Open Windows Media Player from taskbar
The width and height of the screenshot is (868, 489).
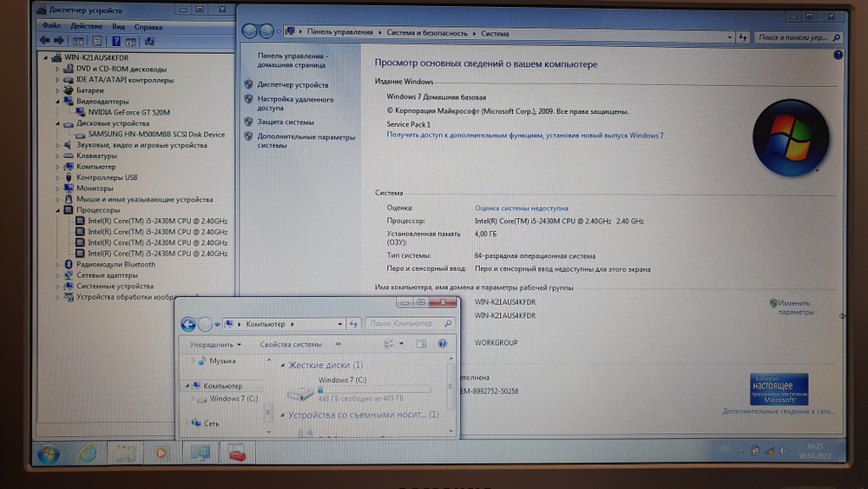(161, 453)
